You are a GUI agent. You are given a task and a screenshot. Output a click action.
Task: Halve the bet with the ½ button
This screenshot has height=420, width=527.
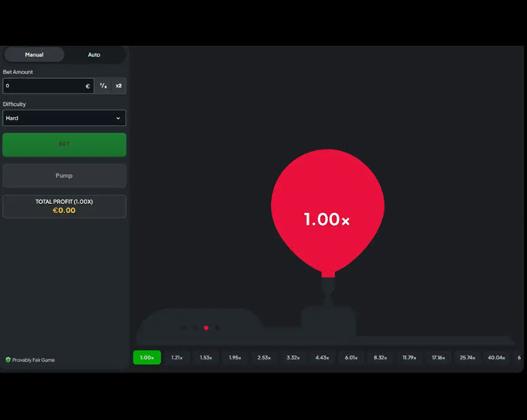103,87
